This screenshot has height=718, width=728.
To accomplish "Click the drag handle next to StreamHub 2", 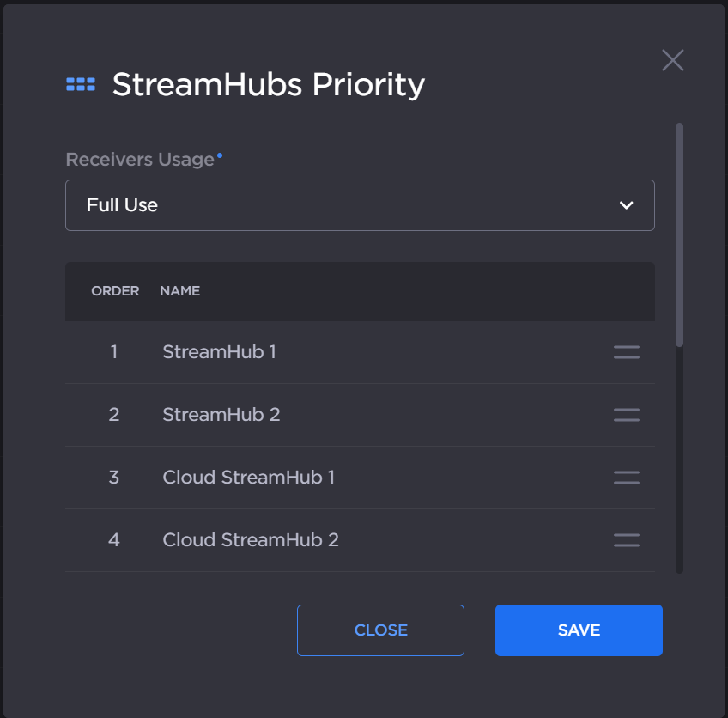I will [626, 415].
